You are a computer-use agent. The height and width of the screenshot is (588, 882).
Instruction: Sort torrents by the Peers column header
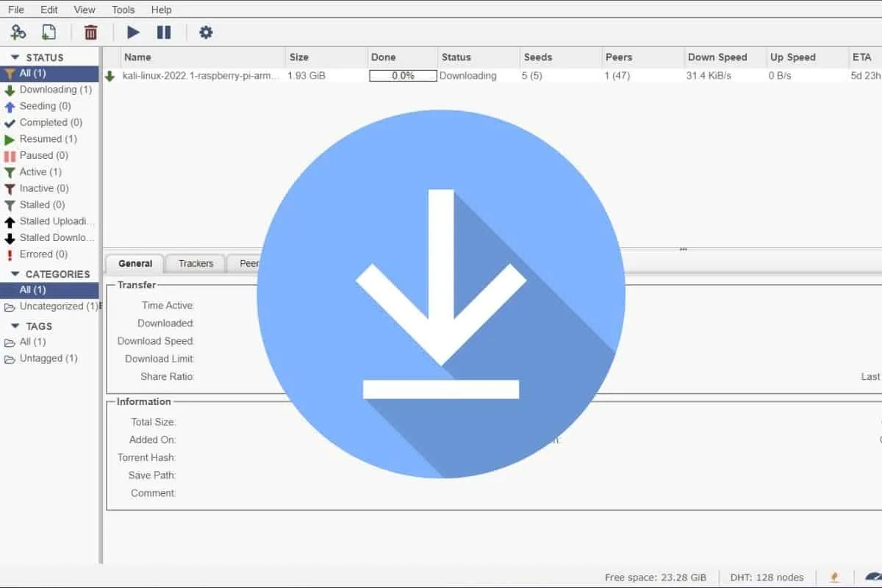click(x=642, y=57)
